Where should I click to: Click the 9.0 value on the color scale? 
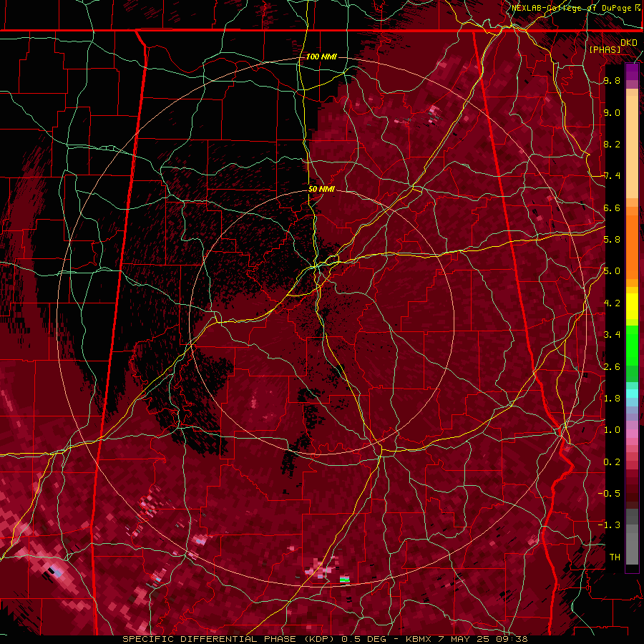tap(612, 113)
